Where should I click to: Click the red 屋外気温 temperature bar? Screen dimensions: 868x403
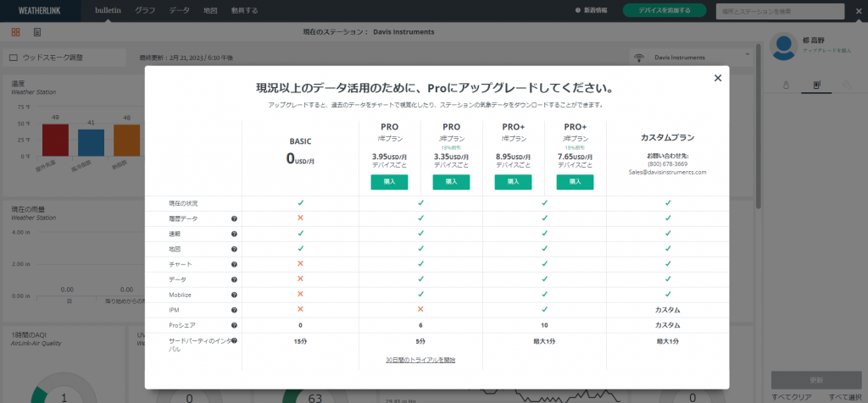click(x=55, y=140)
